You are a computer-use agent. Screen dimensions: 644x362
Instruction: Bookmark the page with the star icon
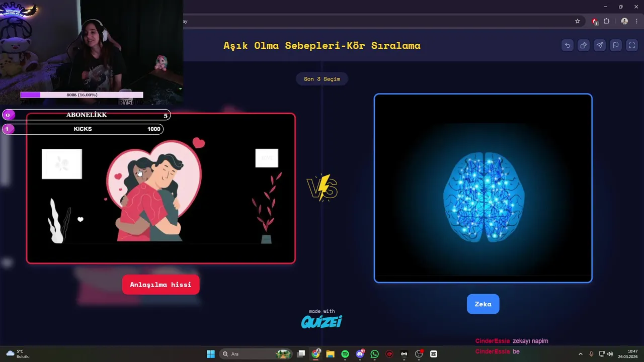[x=578, y=21]
